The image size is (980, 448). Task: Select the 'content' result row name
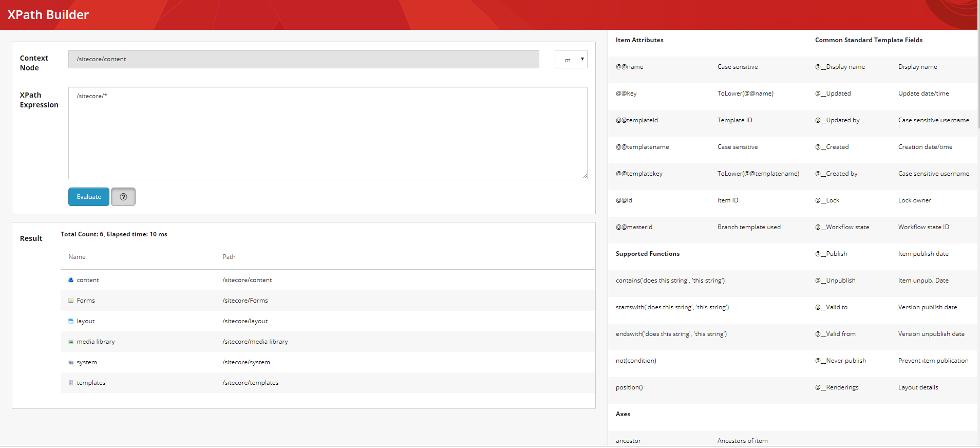(x=88, y=280)
